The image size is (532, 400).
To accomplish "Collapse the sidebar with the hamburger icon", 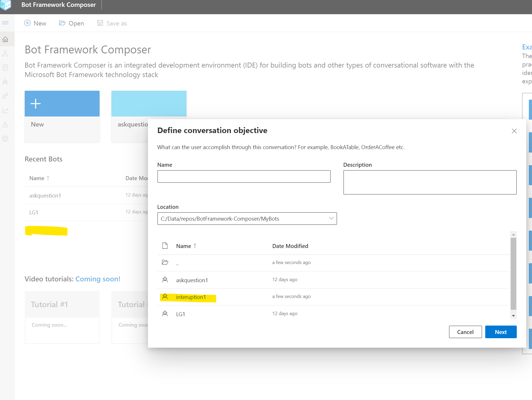I will [5, 23].
